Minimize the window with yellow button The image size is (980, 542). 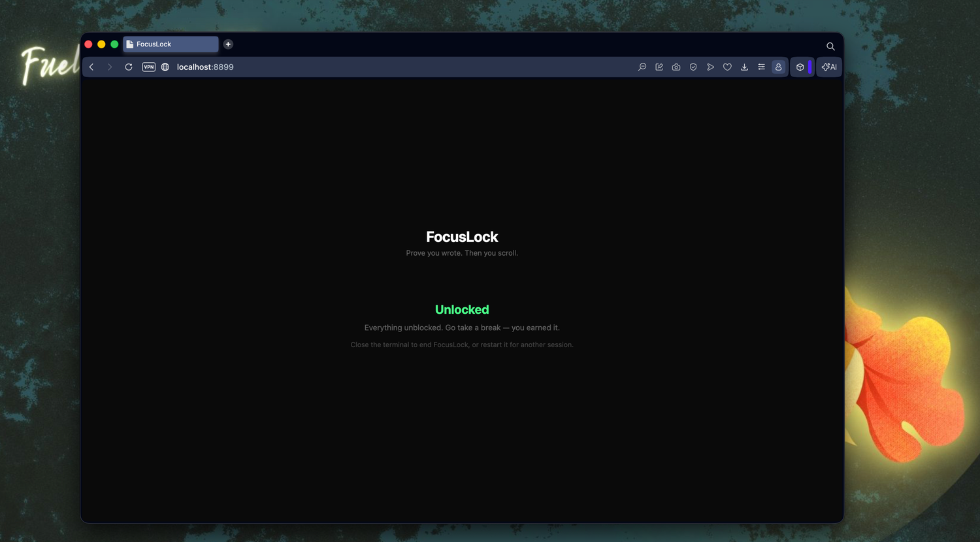click(101, 44)
